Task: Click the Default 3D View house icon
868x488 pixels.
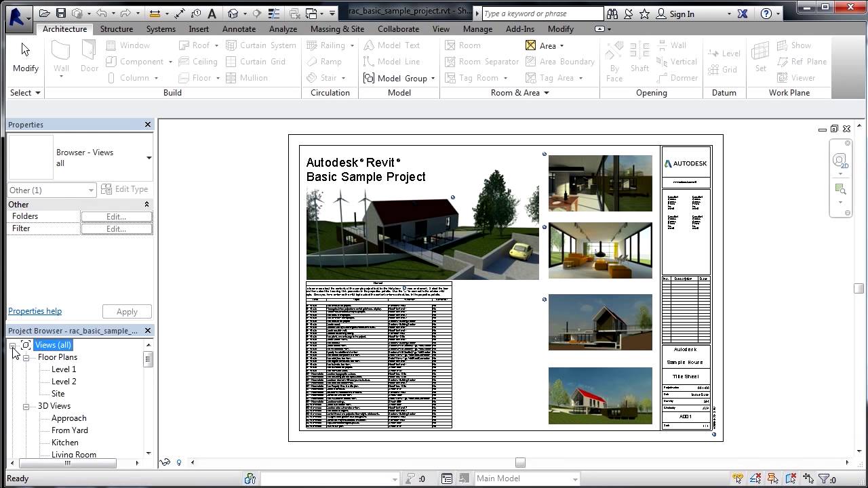Action: [x=233, y=14]
